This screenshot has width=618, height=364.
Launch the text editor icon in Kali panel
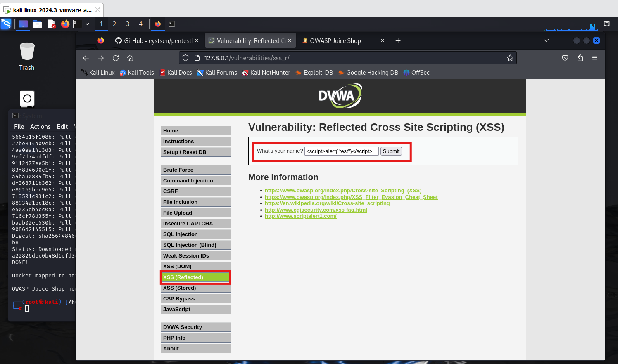pos(51,24)
